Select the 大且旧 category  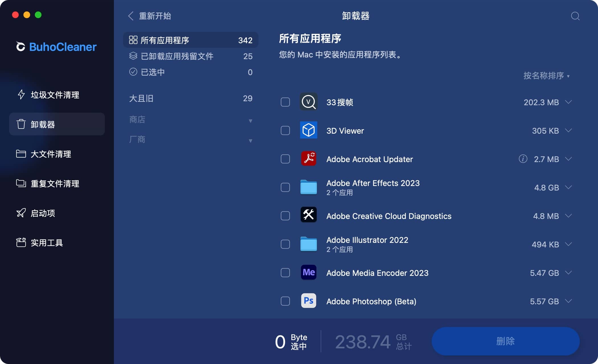191,98
